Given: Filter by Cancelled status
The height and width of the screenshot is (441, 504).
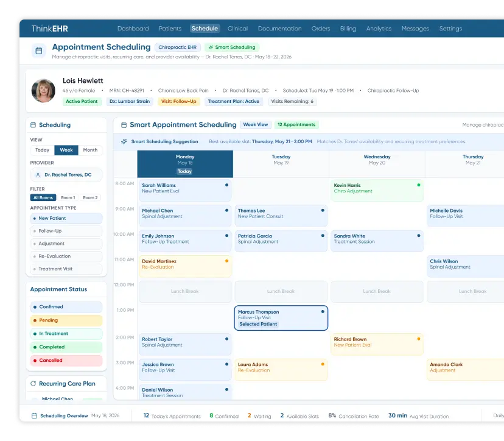Looking at the screenshot, I should pos(66,360).
